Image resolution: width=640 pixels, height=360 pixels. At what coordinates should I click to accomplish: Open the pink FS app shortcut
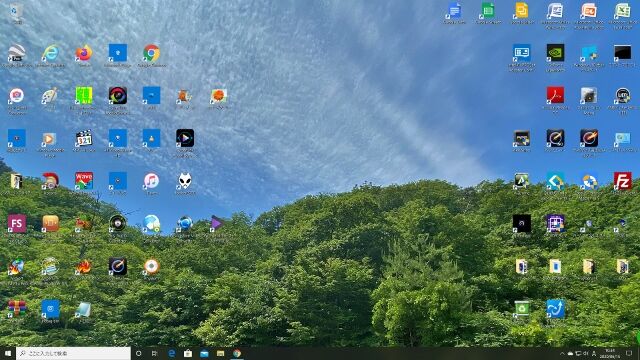coord(16,224)
